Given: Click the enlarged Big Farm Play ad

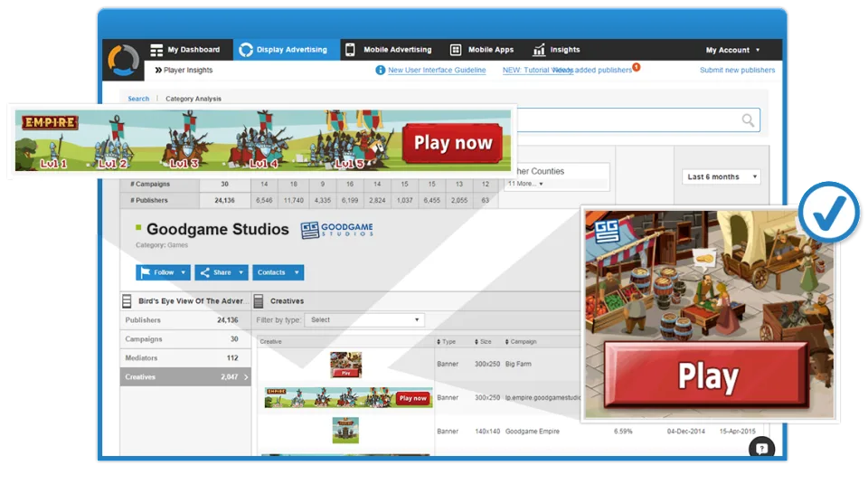Looking at the screenshot, I should pyautogui.click(x=709, y=314).
